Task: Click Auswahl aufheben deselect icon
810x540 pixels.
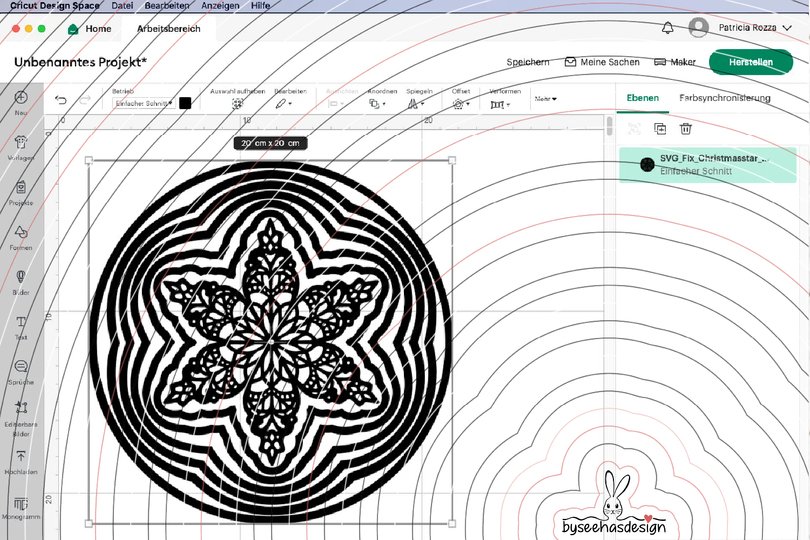Action: (x=237, y=104)
